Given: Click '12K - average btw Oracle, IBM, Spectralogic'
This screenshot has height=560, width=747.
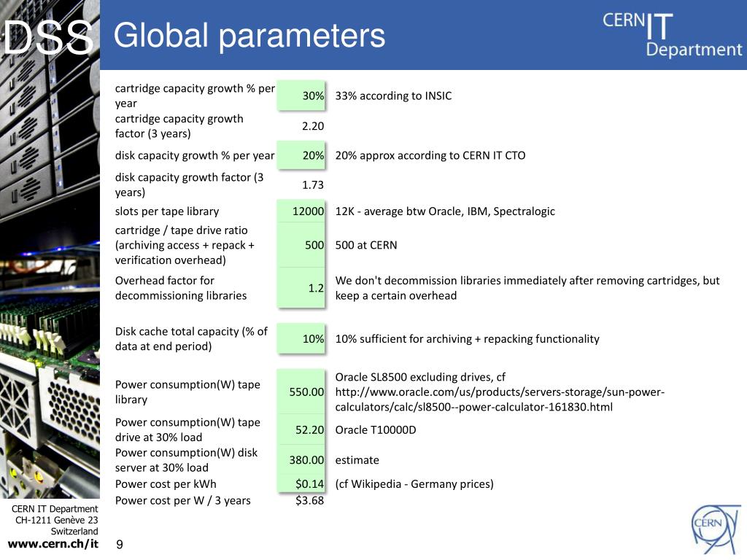Looking at the screenshot, I should pos(445,211).
